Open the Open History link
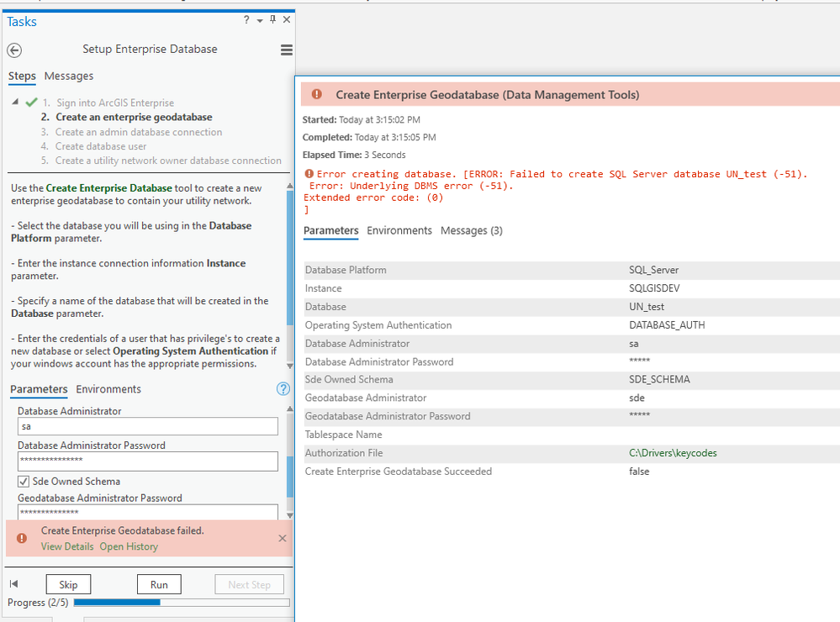The height and width of the screenshot is (622, 840). (x=129, y=546)
